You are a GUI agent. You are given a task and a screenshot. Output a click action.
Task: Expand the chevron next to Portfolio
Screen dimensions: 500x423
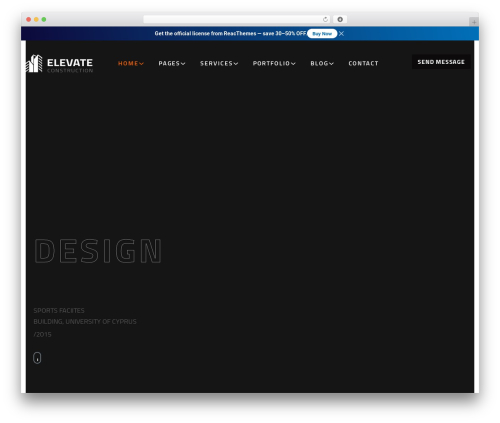click(293, 64)
